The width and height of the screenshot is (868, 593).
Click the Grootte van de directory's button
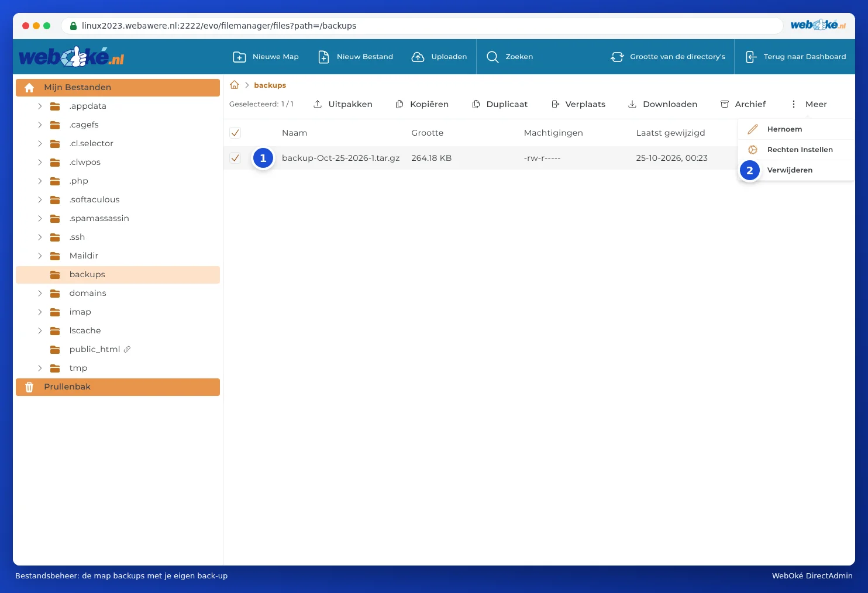click(667, 57)
